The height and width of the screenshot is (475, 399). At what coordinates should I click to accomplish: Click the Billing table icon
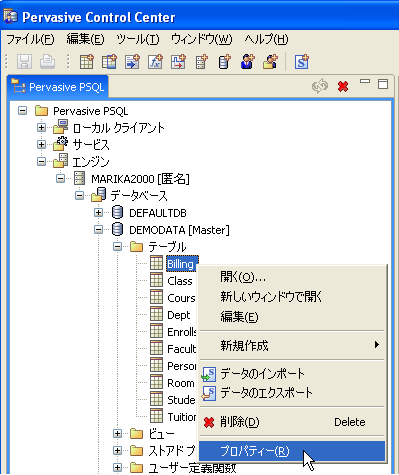(156, 263)
